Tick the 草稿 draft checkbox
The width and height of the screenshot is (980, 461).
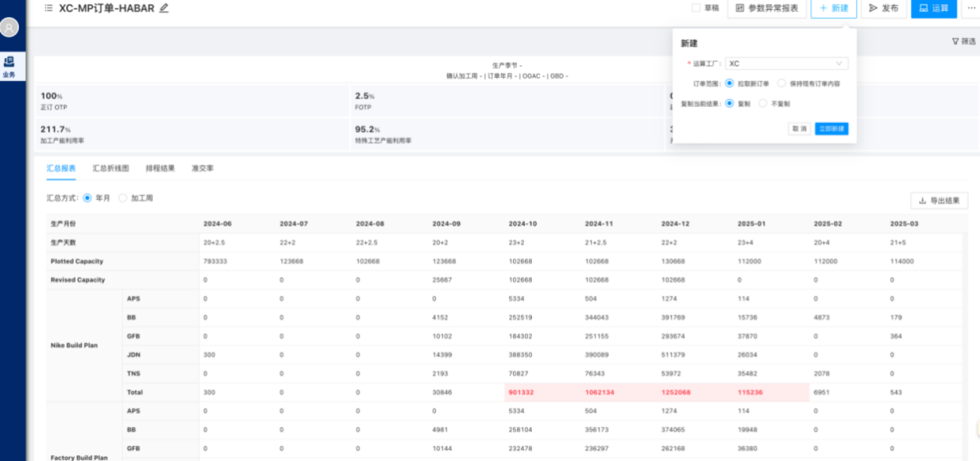[x=696, y=8]
